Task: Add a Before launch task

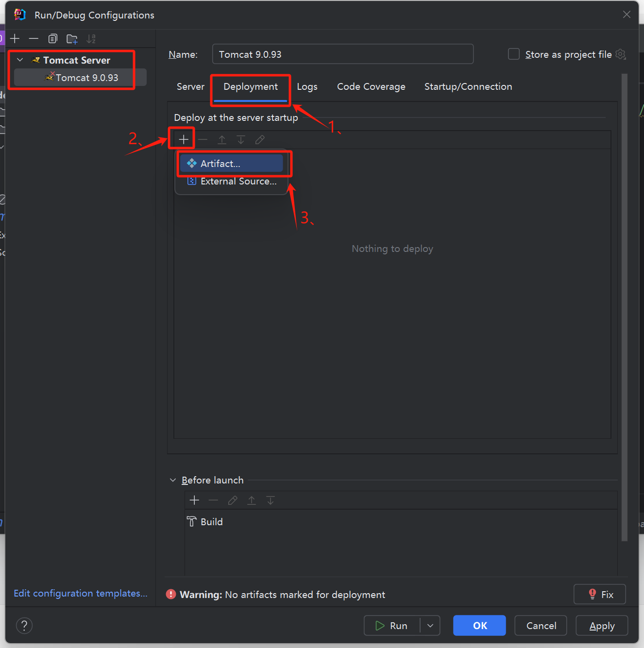Action: [x=194, y=500]
